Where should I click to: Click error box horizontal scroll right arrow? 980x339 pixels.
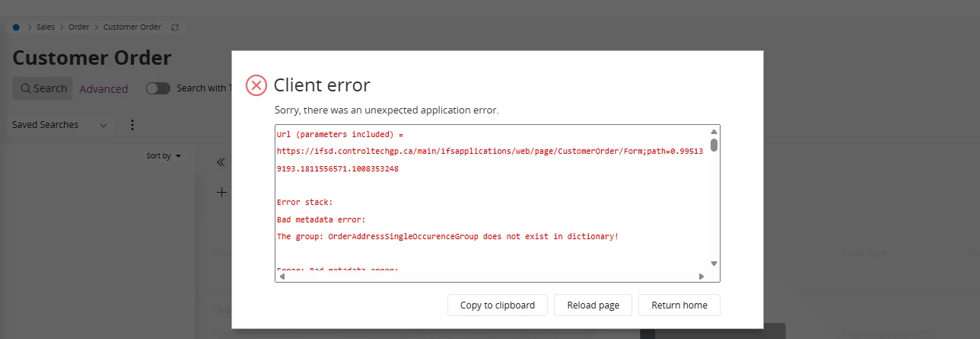pyautogui.click(x=702, y=276)
